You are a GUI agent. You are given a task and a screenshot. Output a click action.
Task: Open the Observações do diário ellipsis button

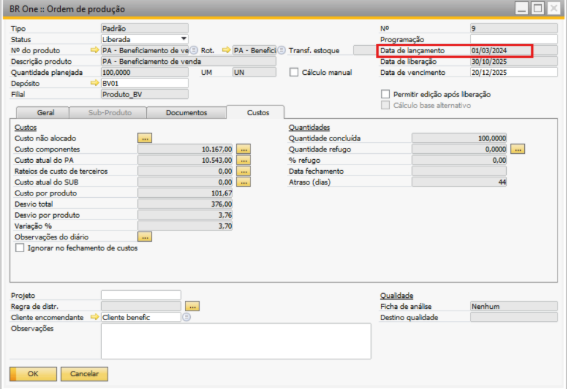(x=145, y=237)
